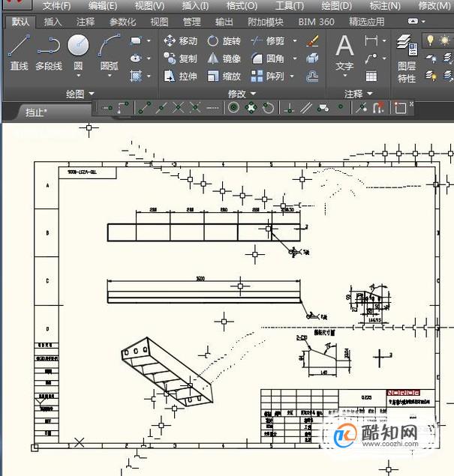Open the Fillet (圆角) dropdown arrow

pos(294,58)
